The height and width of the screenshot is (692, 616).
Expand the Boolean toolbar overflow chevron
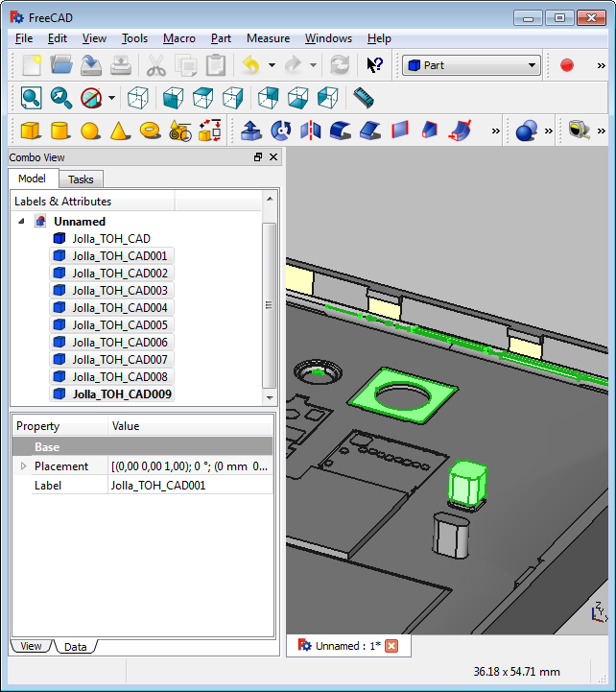pos(549,131)
